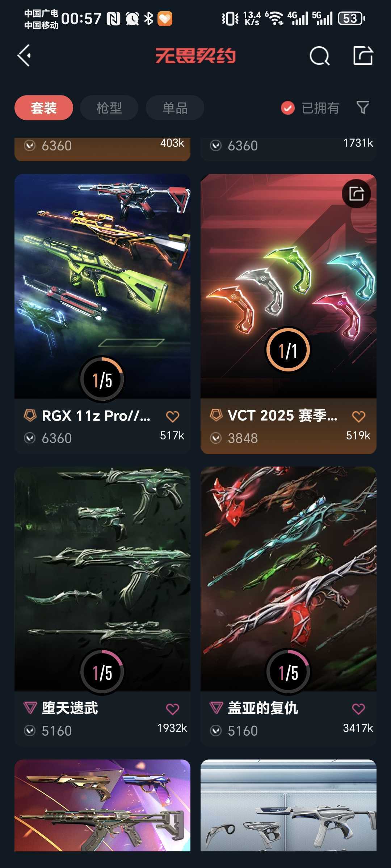Viewport: 391px width, 868px height.
Task: Open the filter funnel icon
Action: (x=363, y=107)
